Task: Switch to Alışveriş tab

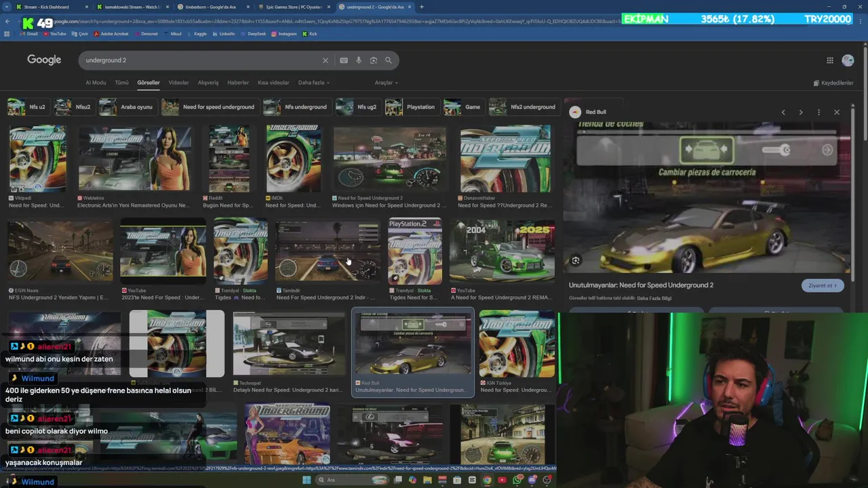Action: click(208, 83)
